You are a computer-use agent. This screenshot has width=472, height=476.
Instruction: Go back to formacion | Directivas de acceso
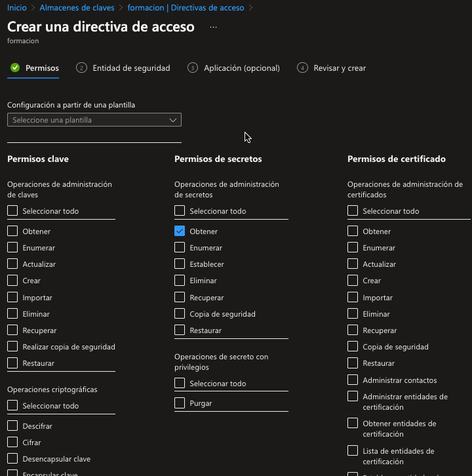186,8
